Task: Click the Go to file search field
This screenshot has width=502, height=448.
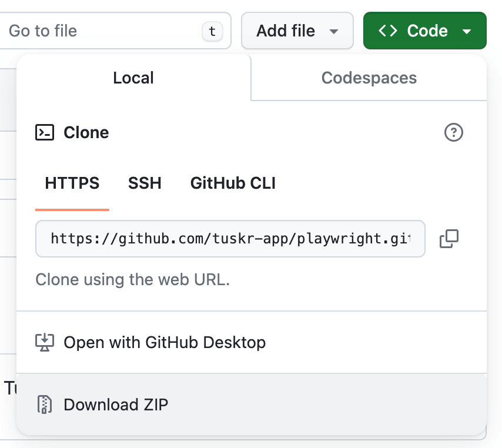Action: pos(100,31)
